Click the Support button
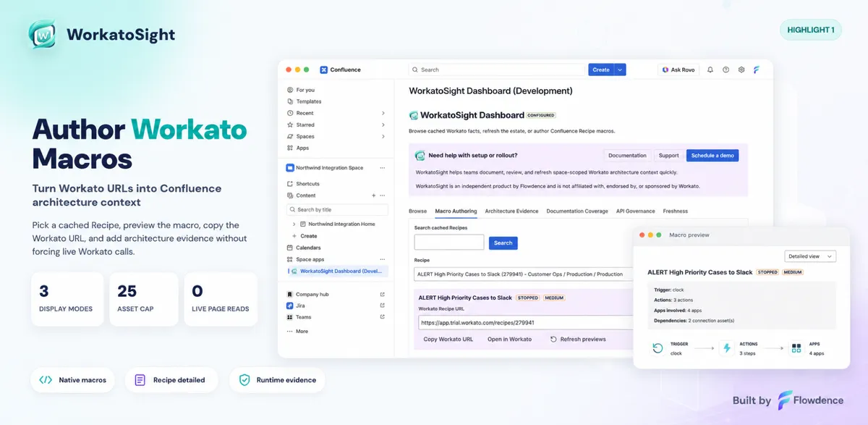This screenshot has height=425, width=868. 668,156
